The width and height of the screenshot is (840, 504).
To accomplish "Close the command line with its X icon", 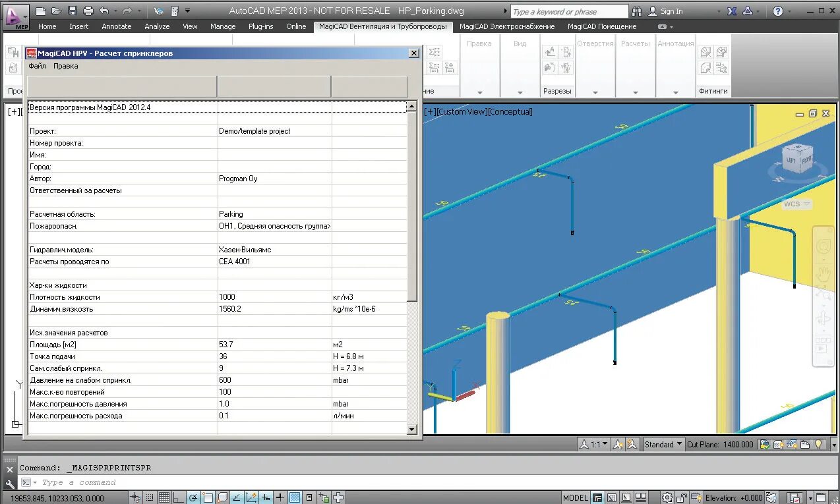I will click(x=9, y=470).
